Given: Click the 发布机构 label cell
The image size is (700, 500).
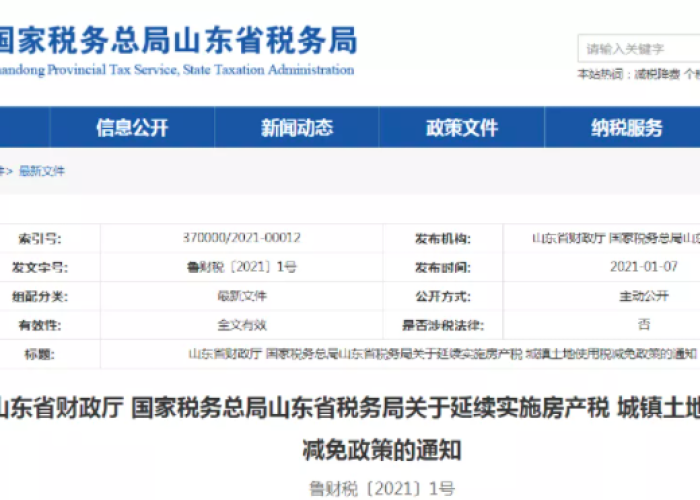Looking at the screenshot, I should [442, 238].
